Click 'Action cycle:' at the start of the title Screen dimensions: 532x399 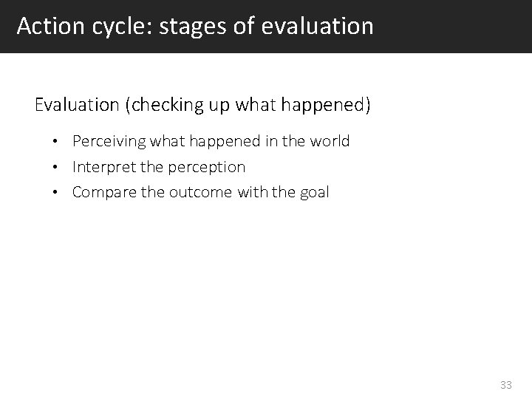pos(83,27)
